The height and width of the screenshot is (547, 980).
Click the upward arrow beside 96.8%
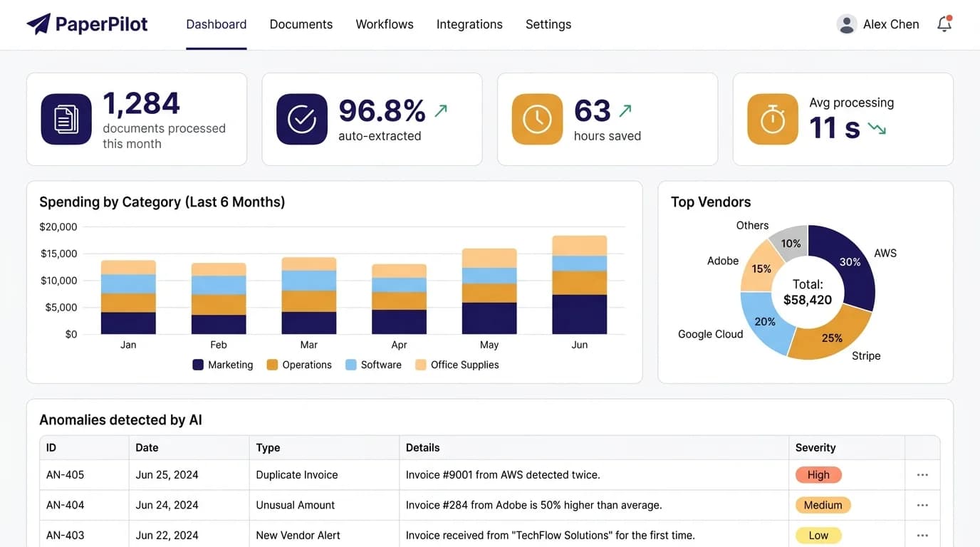point(441,110)
